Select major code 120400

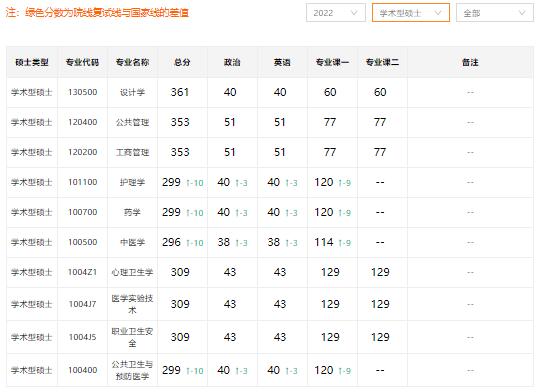coord(82,122)
